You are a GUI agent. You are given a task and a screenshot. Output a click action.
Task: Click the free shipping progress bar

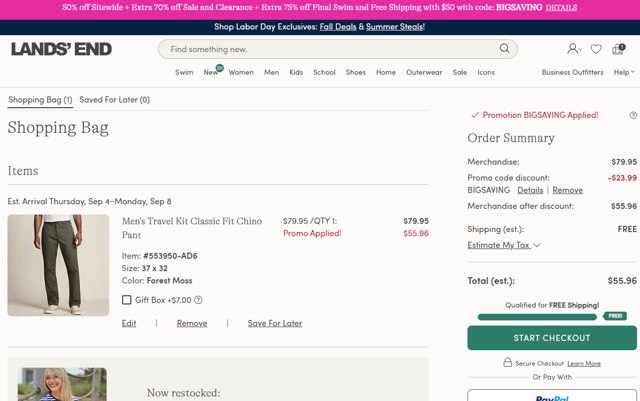537,317
